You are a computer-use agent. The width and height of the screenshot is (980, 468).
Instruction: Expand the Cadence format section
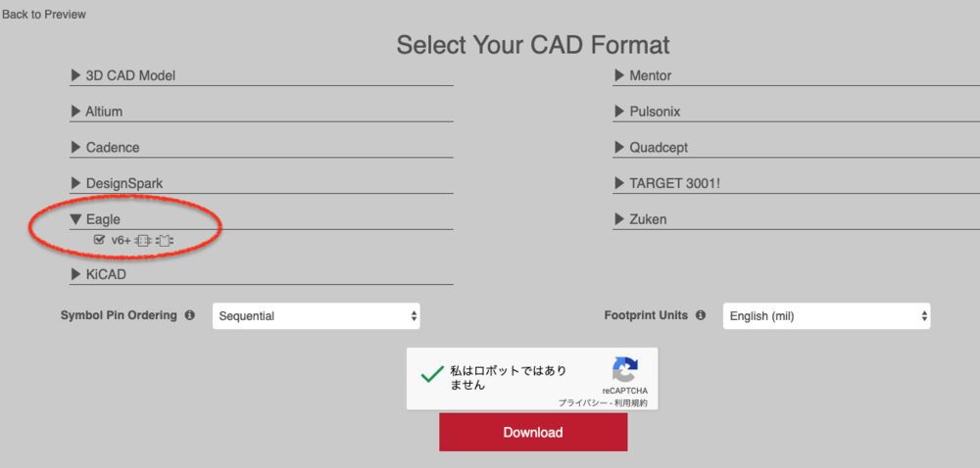[x=262, y=148]
